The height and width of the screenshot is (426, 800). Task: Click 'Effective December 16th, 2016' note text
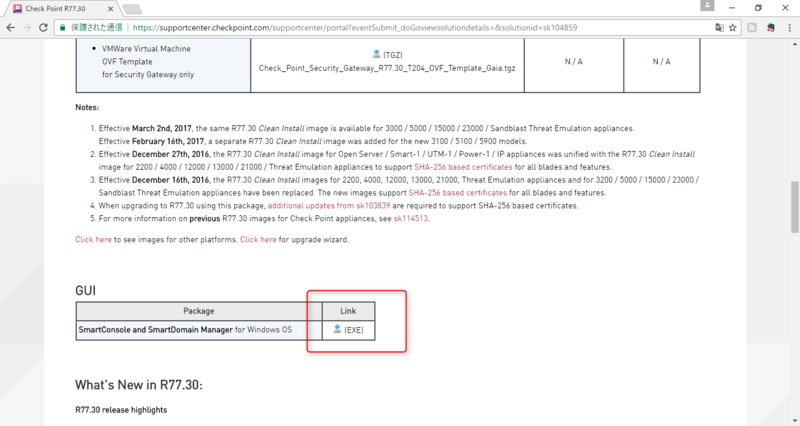(x=154, y=180)
